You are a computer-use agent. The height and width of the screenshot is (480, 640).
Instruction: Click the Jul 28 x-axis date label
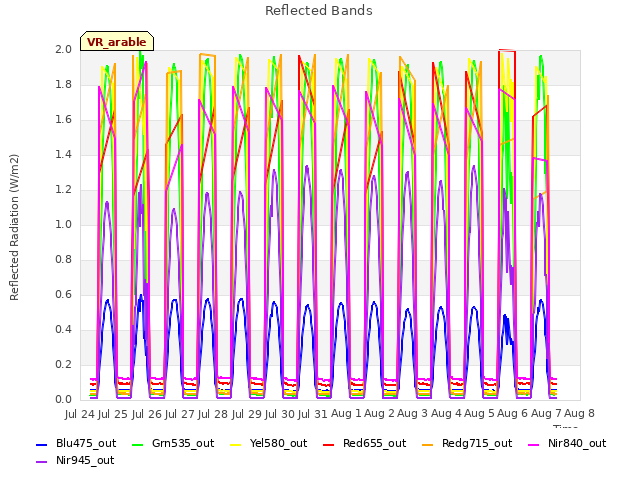click(212, 414)
